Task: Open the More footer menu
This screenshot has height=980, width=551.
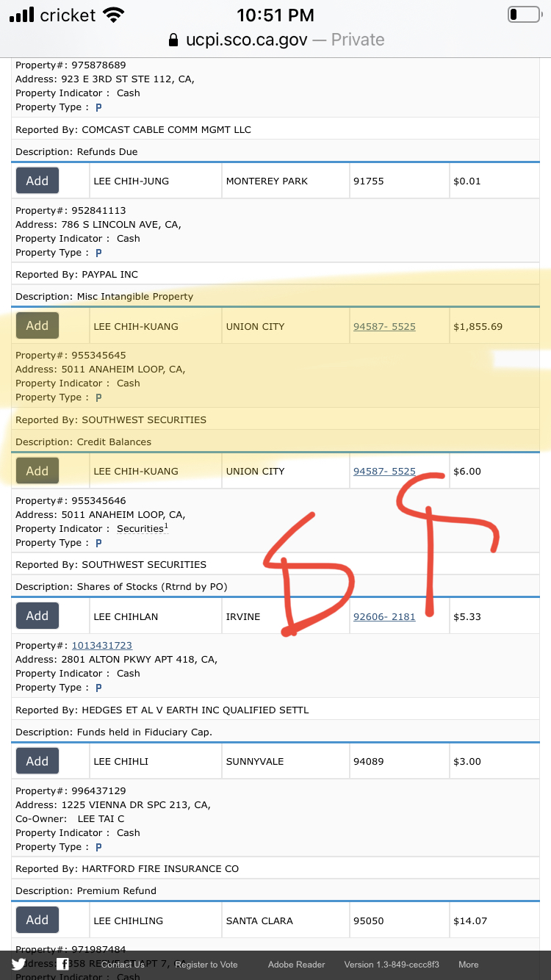Action: [468, 965]
